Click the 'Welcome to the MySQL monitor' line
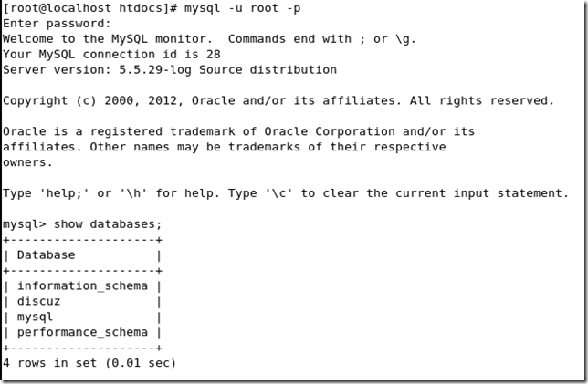588x384 pixels. [105, 39]
